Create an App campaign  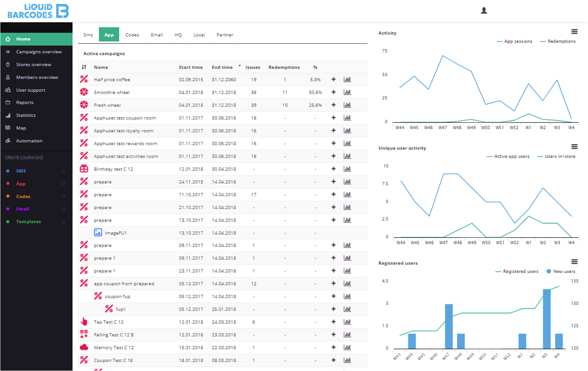21,184
